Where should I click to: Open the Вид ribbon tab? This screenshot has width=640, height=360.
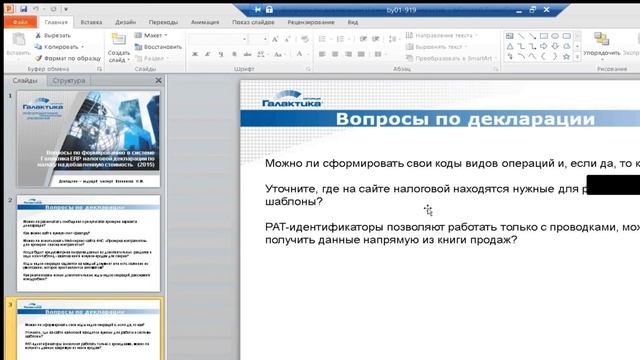tap(353, 22)
